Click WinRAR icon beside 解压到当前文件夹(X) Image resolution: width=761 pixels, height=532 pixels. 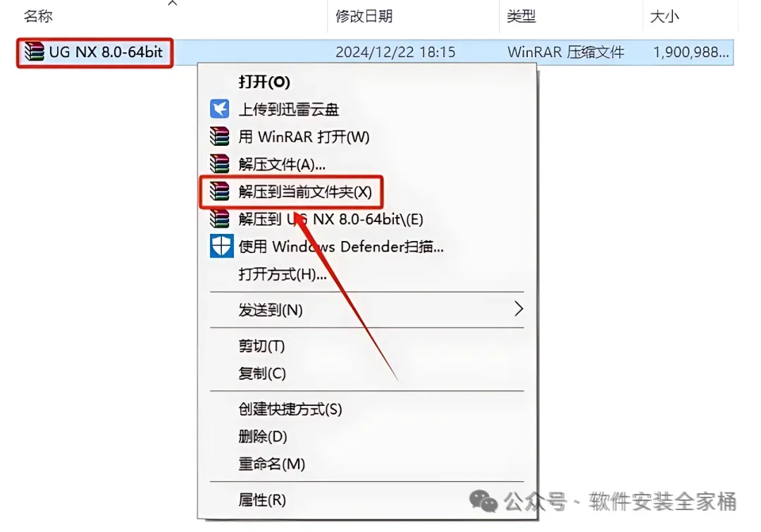pos(219,191)
